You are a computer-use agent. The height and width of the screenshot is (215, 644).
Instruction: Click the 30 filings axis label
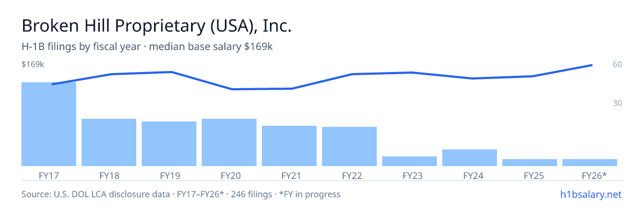pyautogui.click(x=617, y=103)
